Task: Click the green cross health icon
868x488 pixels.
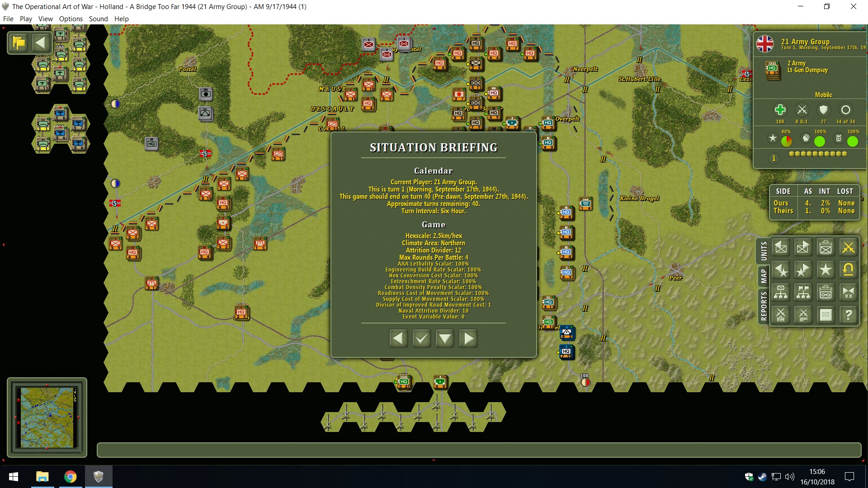Action: 780,110
